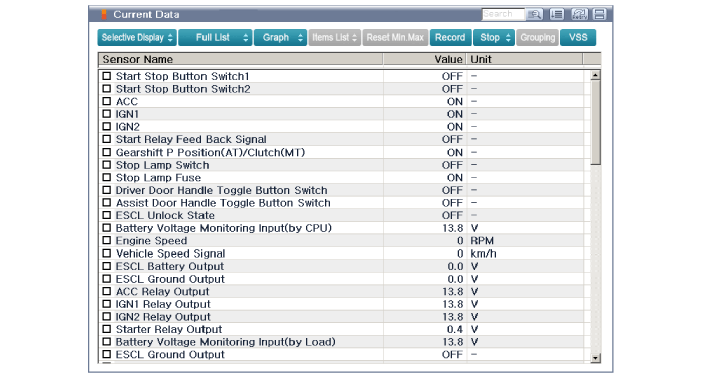Enable the Stop Lamp Switch checkbox
This screenshot has height=377, width=701.
tap(106, 165)
